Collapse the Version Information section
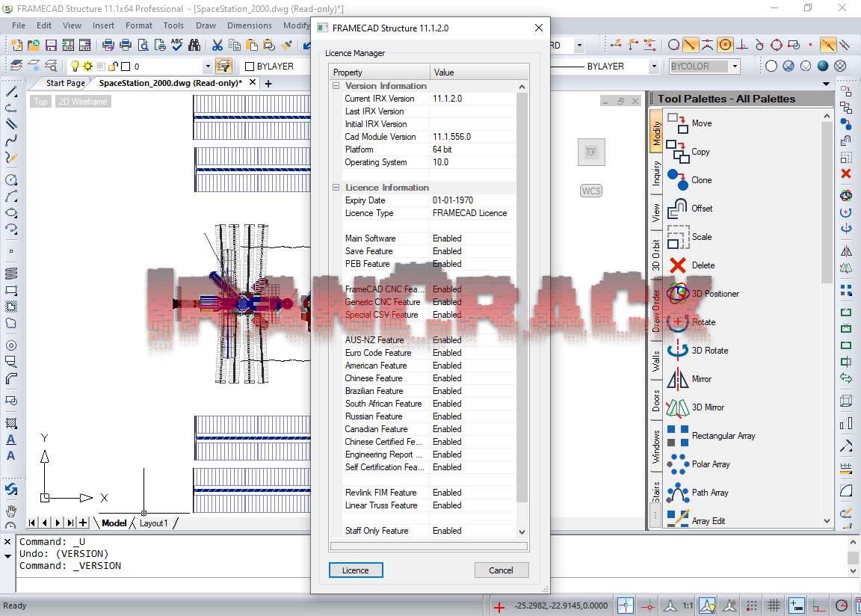This screenshot has height=616, width=861. [336, 86]
